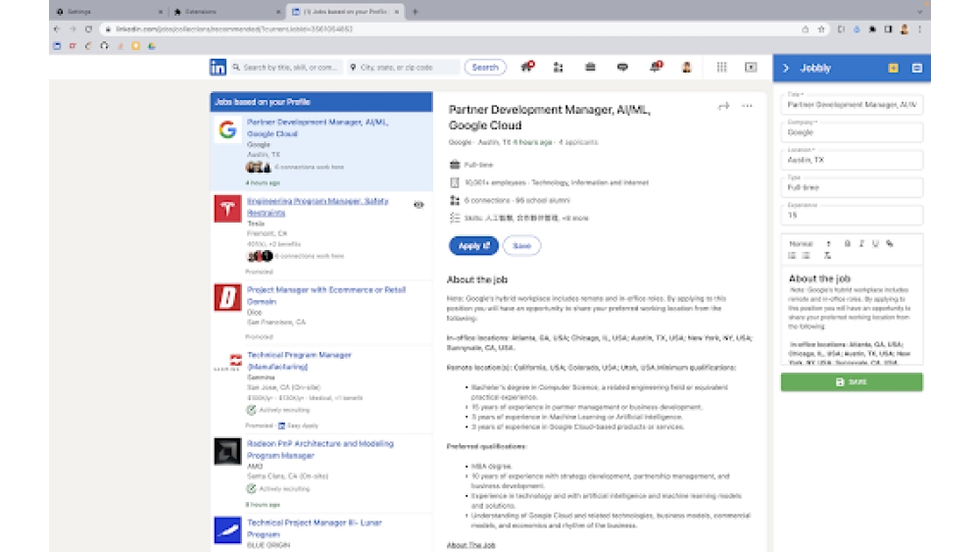Image resolution: width=980 pixels, height=552 pixels.
Task: Bookmark this page with star icon
Action: (821, 28)
